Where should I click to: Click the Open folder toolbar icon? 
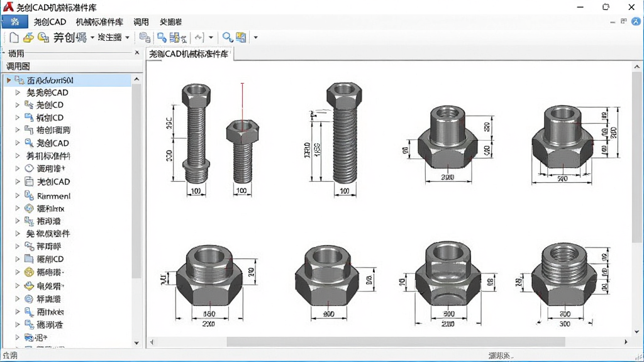tap(28, 38)
